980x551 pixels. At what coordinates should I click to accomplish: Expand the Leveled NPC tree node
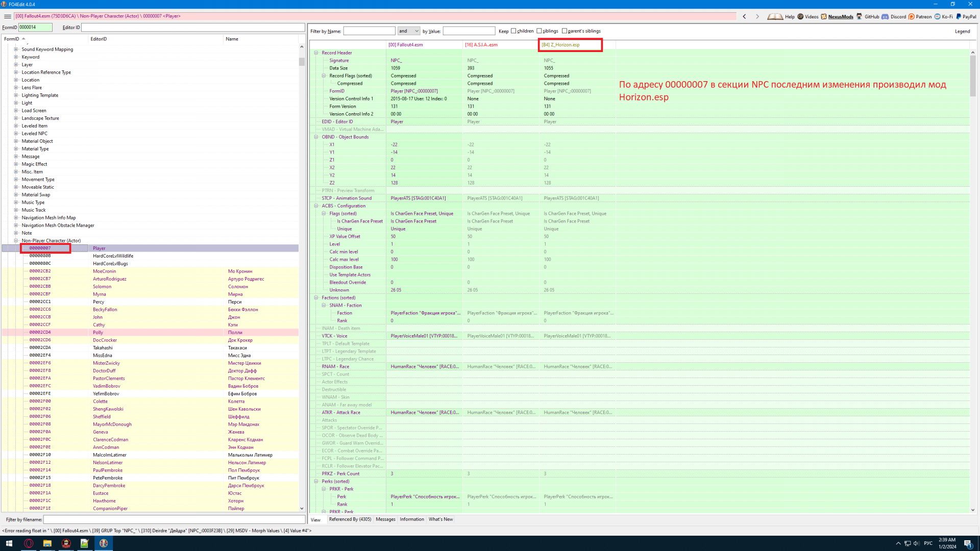click(x=16, y=134)
